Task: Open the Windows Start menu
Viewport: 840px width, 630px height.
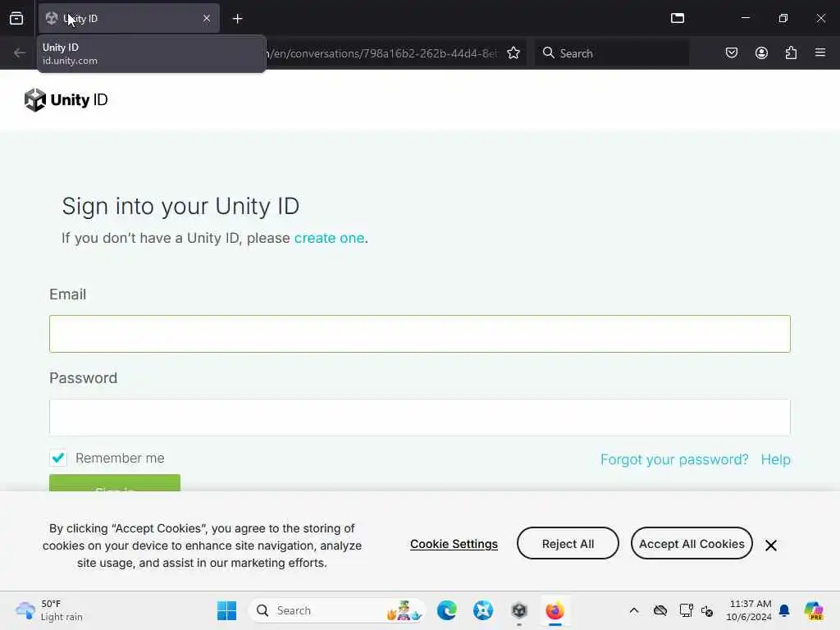Action: tap(226, 610)
